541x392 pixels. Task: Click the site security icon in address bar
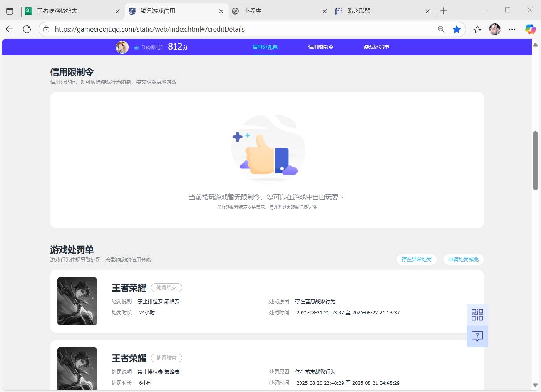tap(46, 29)
